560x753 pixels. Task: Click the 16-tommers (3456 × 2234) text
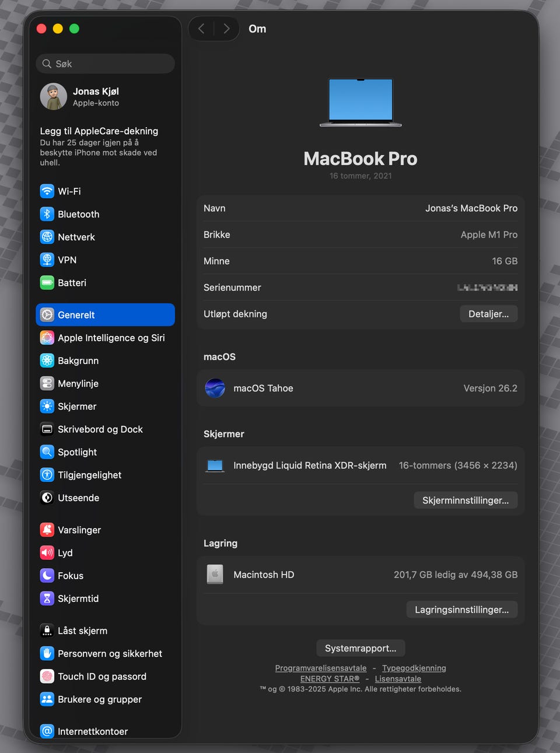(458, 465)
